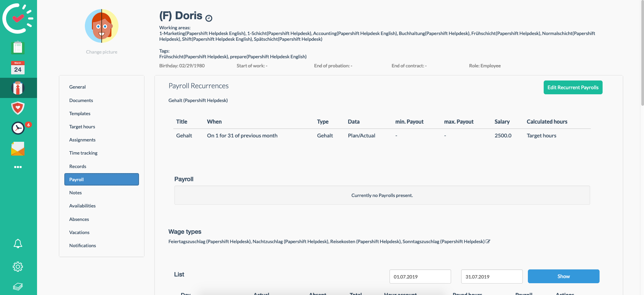Click 'Role: Employee' text
Image resolution: width=644 pixels, height=295 pixels.
[x=485, y=66]
